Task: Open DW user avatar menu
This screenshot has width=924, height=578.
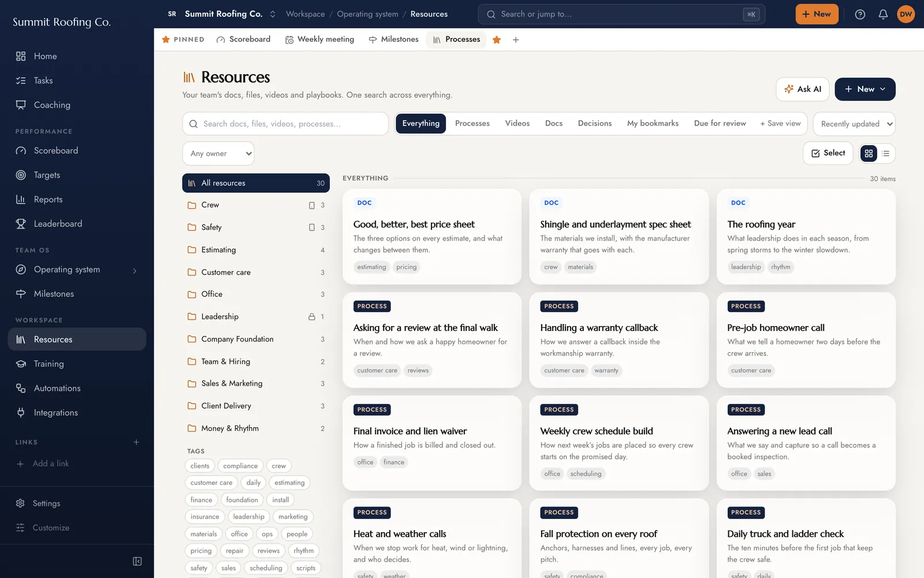Action: (x=906, y=14)
